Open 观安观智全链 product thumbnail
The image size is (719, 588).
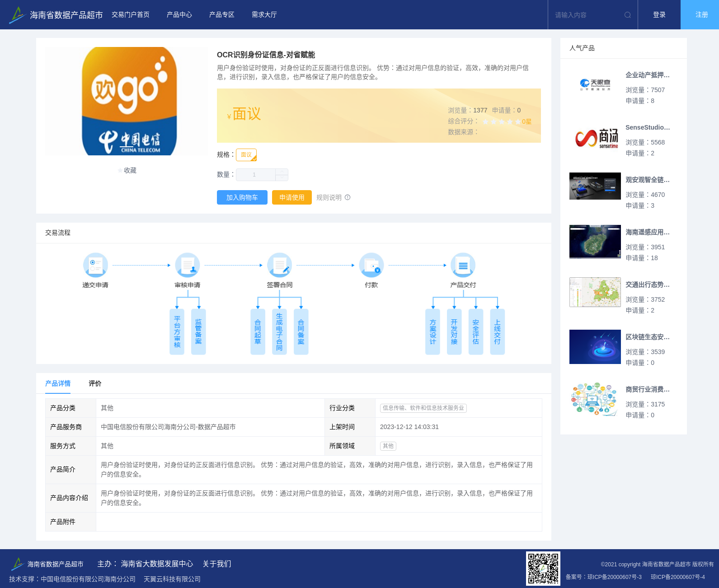[595, 186]
